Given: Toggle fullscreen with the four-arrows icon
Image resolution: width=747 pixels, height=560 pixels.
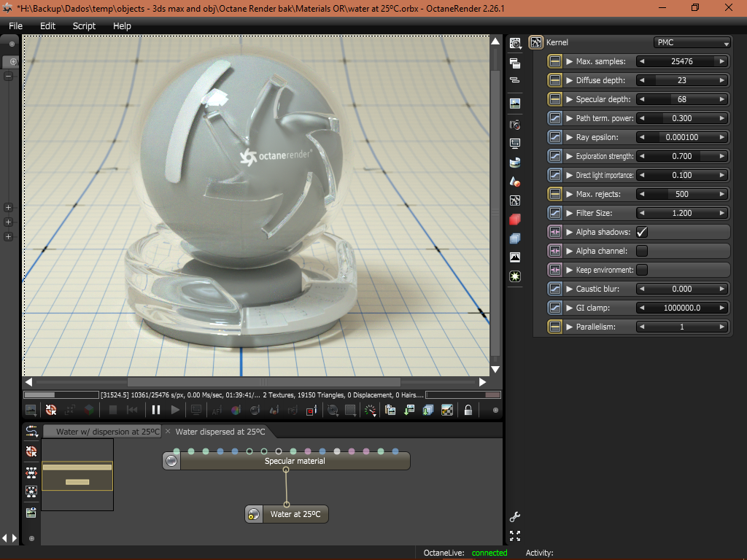Looking at the screenshot, I should pyautogui.click(x=515, y=536).
